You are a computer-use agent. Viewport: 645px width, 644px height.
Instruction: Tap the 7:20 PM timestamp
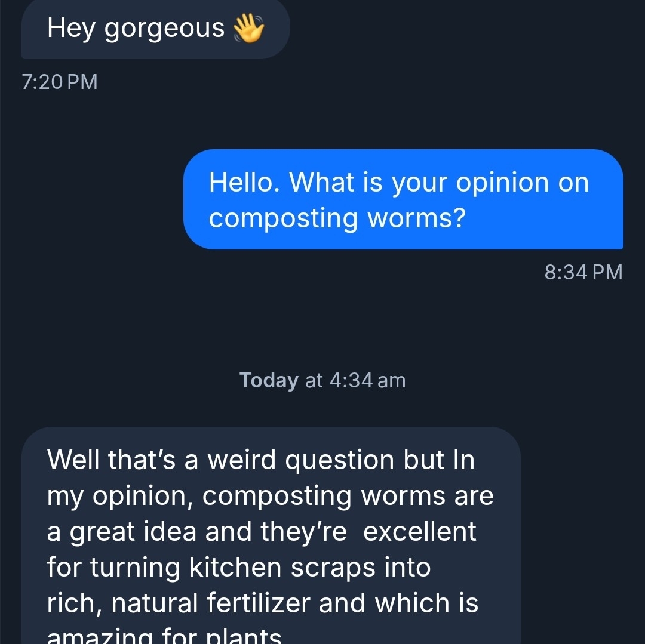pyautogui.click(x=60, y=82)
